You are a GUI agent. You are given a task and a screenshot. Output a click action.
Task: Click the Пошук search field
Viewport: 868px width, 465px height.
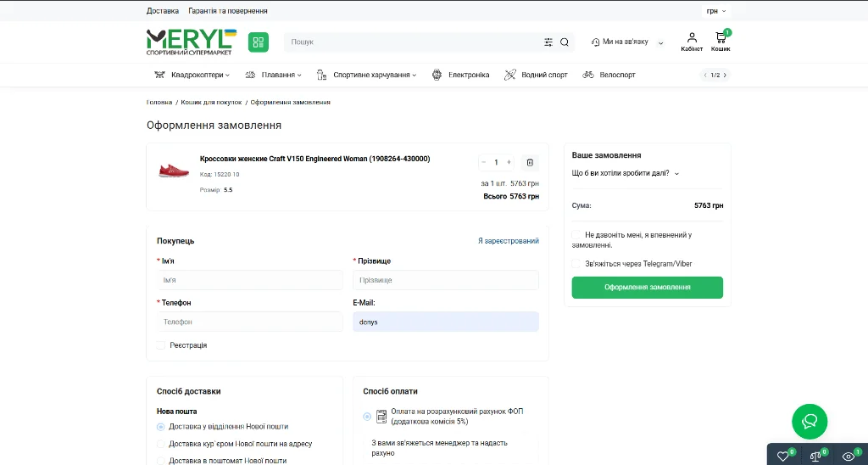413,42
